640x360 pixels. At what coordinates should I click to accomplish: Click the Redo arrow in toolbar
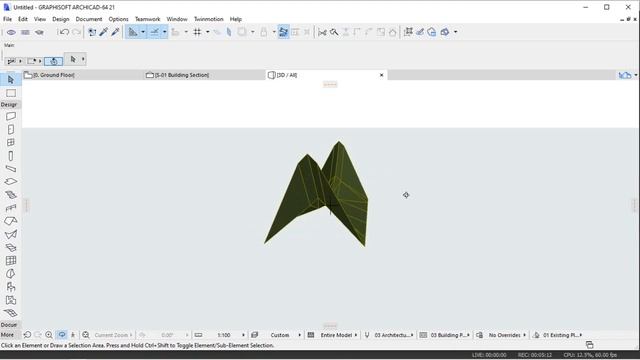(76, 32)
